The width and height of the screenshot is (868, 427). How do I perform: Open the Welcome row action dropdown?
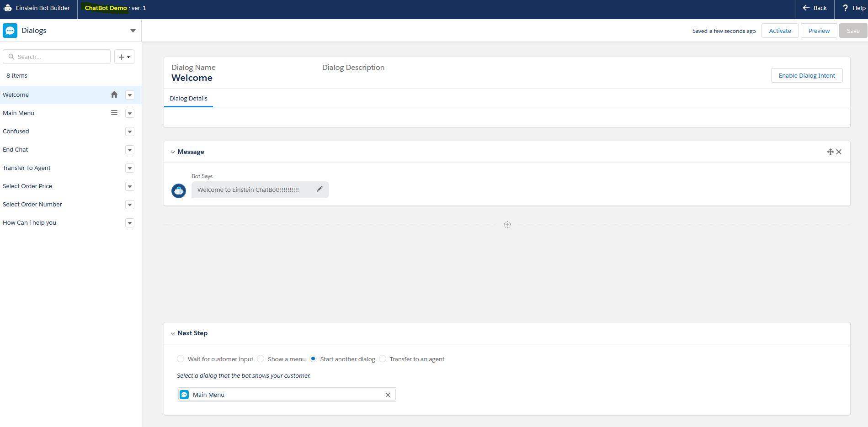point(130,95)
